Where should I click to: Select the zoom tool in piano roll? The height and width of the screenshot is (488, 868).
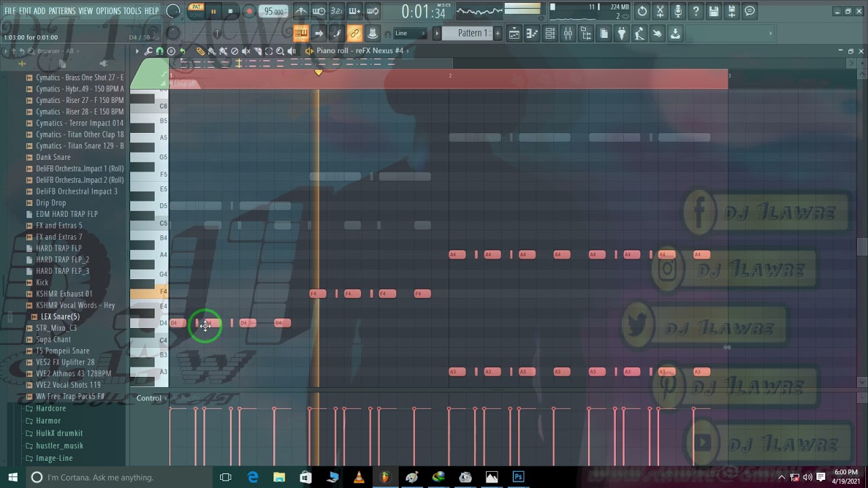tap(280, 51)
